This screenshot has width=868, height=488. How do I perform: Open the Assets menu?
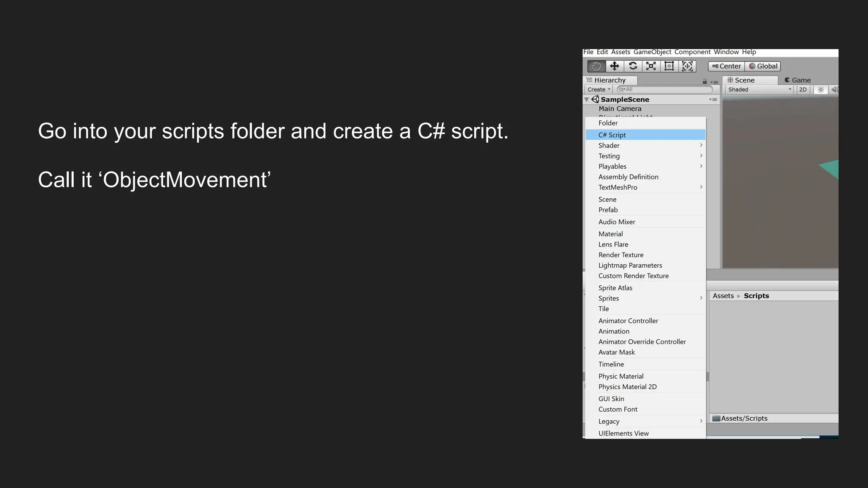tap(620, 52)
